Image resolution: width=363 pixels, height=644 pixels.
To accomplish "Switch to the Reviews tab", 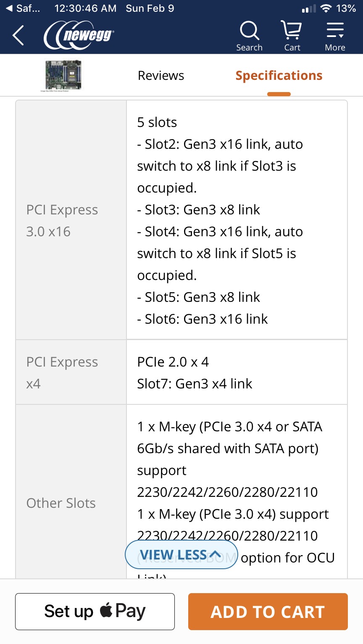I will point(161,76).
